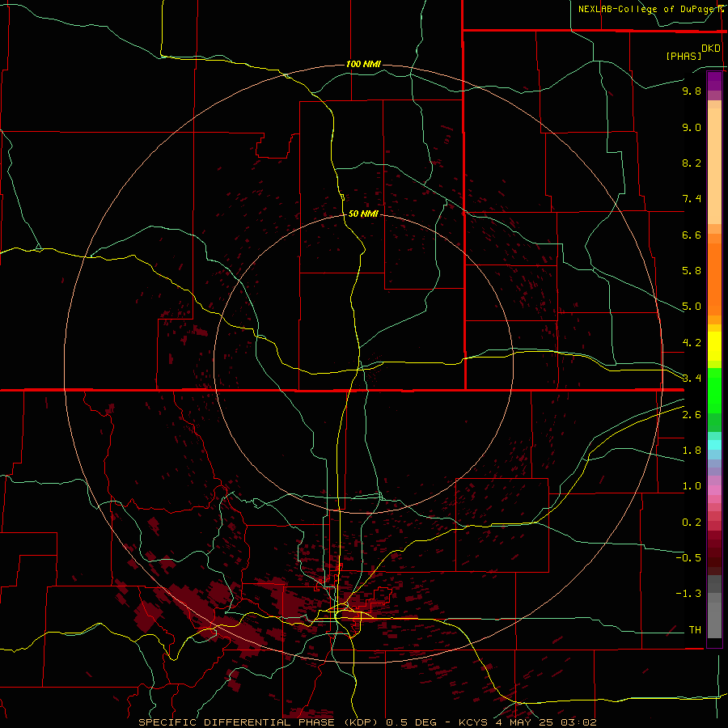
Task: Click the -0.5 legend label
Action: pos(688,558)
